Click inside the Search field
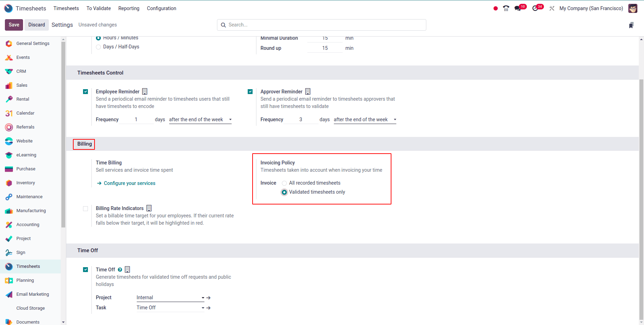The width and height of the screenshot is (644, 325). [x=321, y=25]
